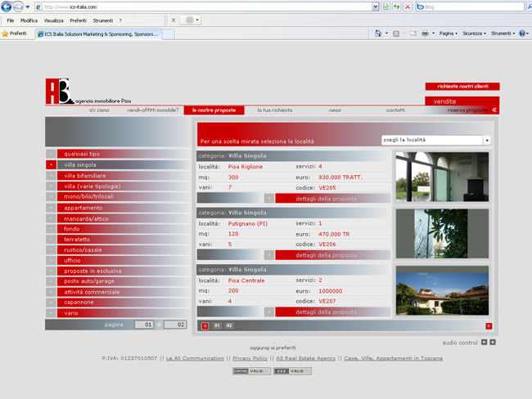Screen dimensions: 532x399
Task: Click the Bing search box
Action: click(470, 7)
